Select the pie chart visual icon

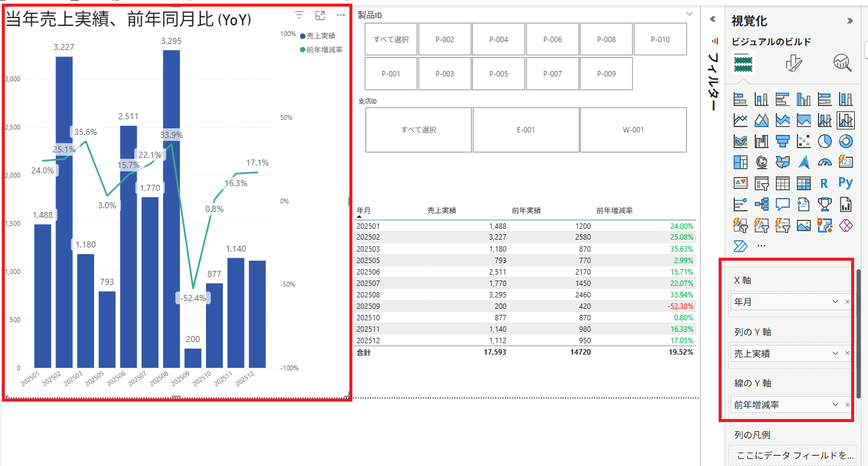coord(825,141)
